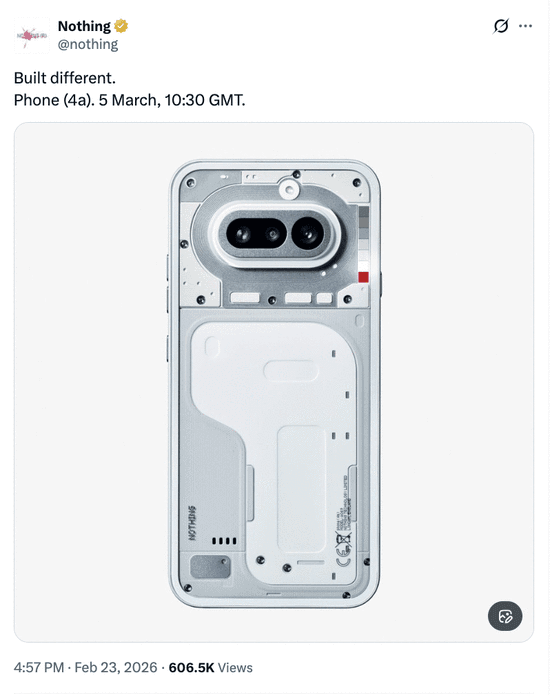Click the red square on the phone
550x695 pixels.
(x=363, y=277)
